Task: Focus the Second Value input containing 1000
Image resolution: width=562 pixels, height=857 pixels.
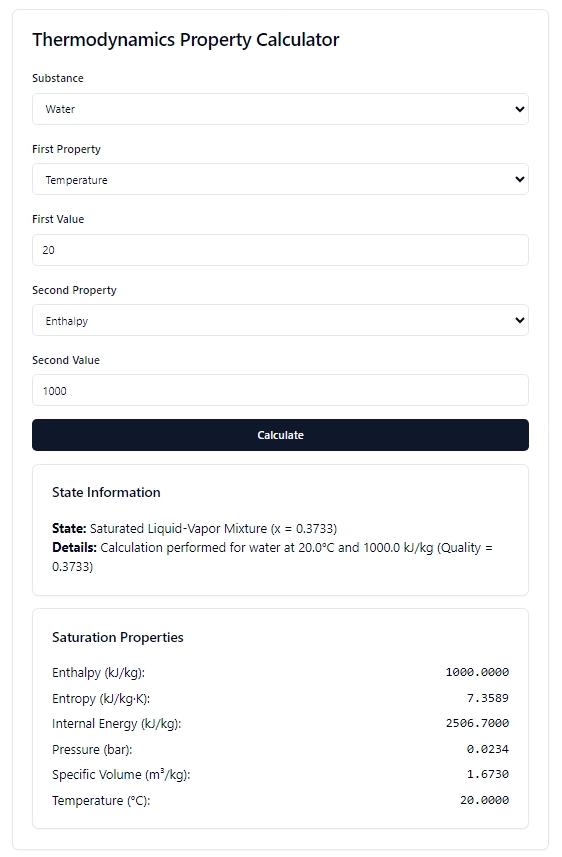Action: click(280, 390)
